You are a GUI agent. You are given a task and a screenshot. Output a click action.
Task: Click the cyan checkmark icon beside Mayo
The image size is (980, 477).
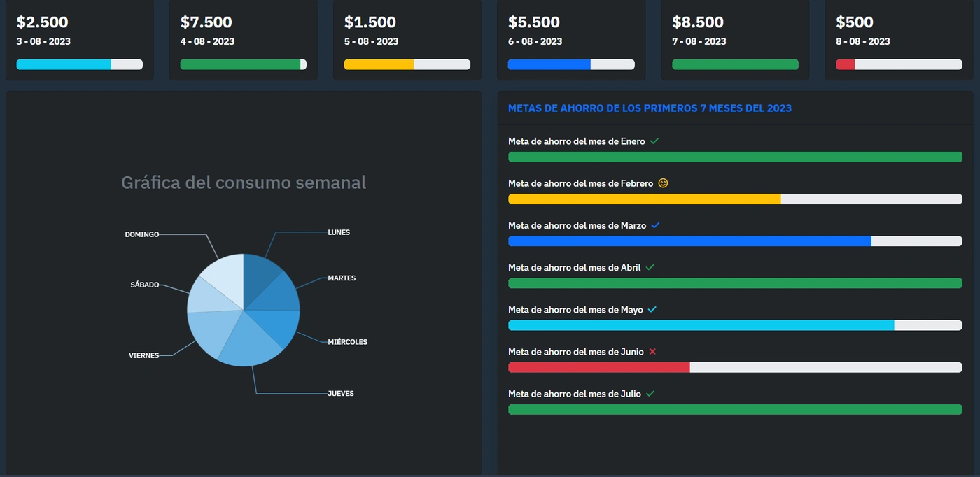click(x=652, y=309)
